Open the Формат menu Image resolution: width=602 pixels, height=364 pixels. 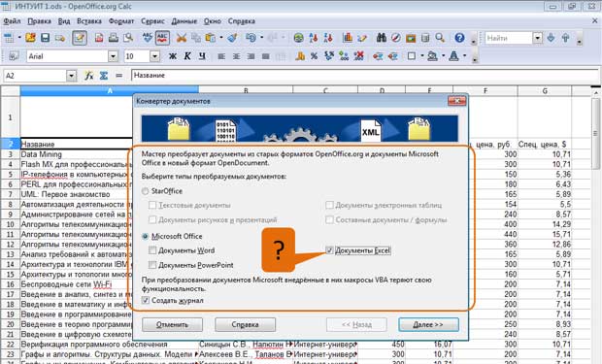pos(121,21)
